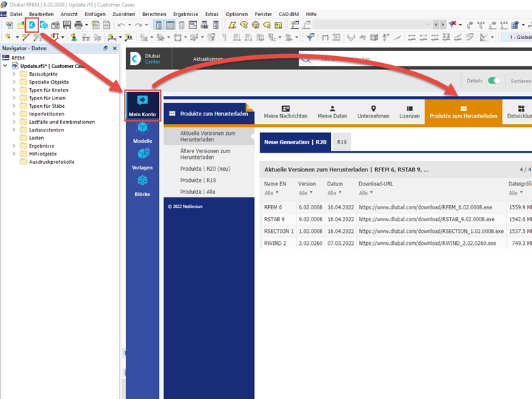
Task: Open Blöcke in Dlubal Center sidebar
Action: pos(143,186)
